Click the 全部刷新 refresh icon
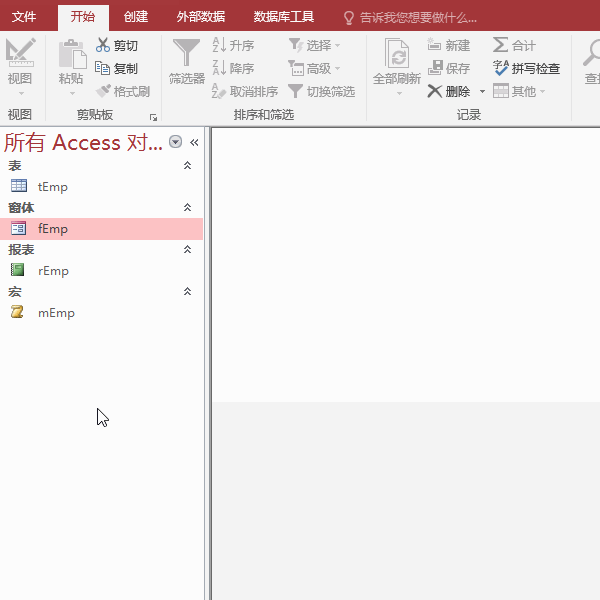The height and width of the screenshot is (600, 600). click(397, 54)
